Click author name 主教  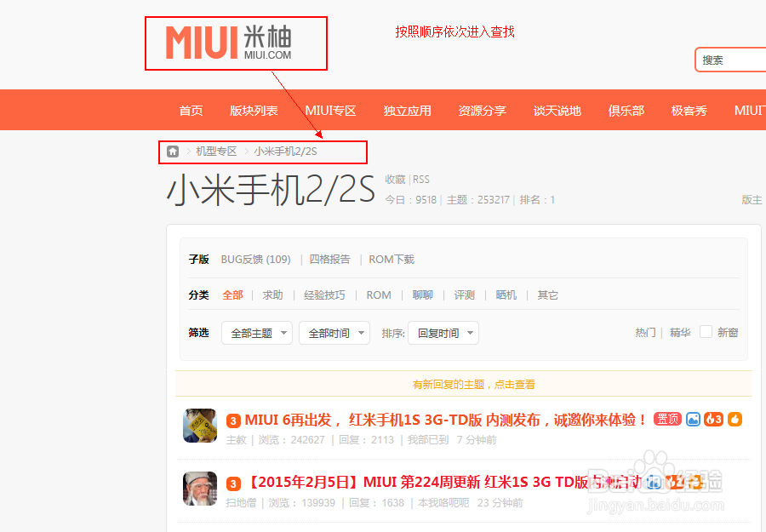tap(237, 440)
